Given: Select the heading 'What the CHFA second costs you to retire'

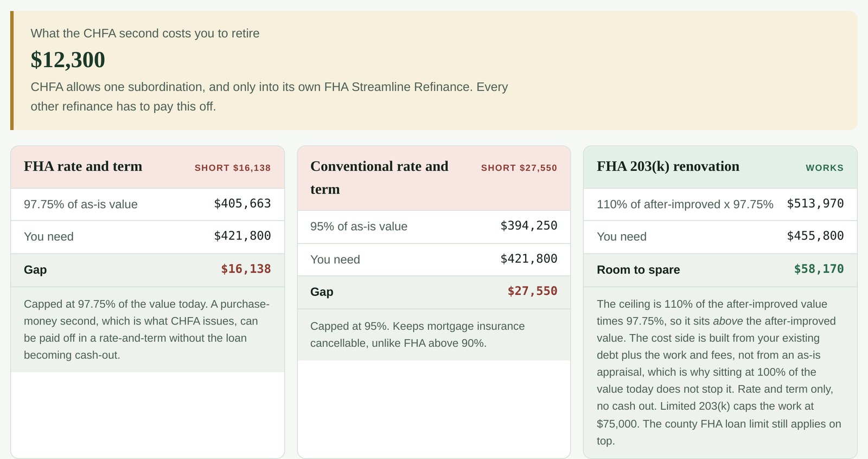Looking at the screenshot, I should [145, 34].
